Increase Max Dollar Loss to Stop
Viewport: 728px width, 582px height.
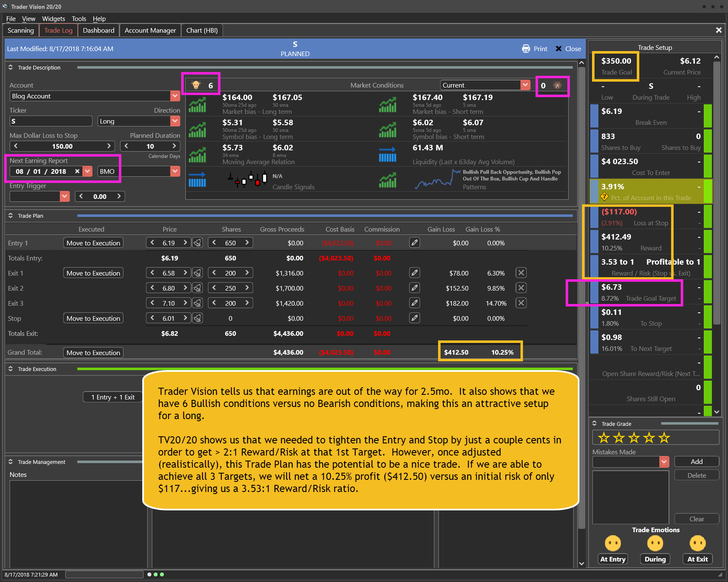click(x=109, y=146)
